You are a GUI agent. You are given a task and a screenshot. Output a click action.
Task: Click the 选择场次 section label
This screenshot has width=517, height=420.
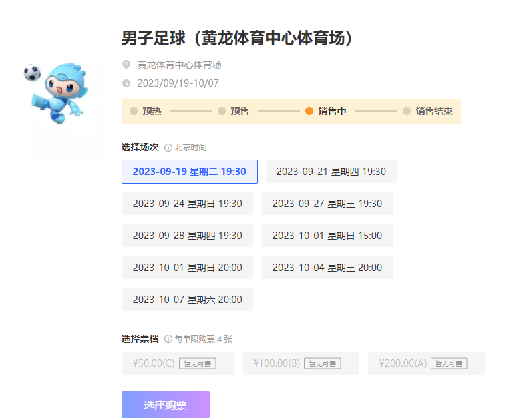(140, 147)
